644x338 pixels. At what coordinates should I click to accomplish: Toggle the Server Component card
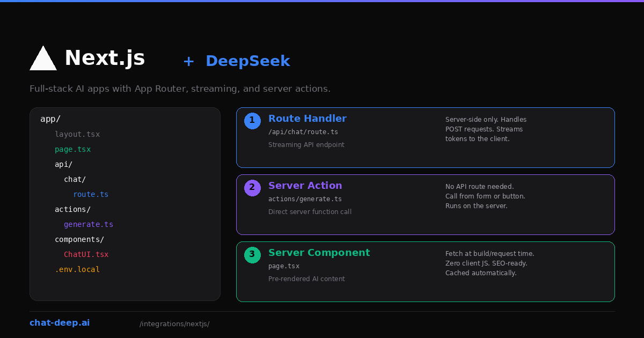(x=425, y=271)
